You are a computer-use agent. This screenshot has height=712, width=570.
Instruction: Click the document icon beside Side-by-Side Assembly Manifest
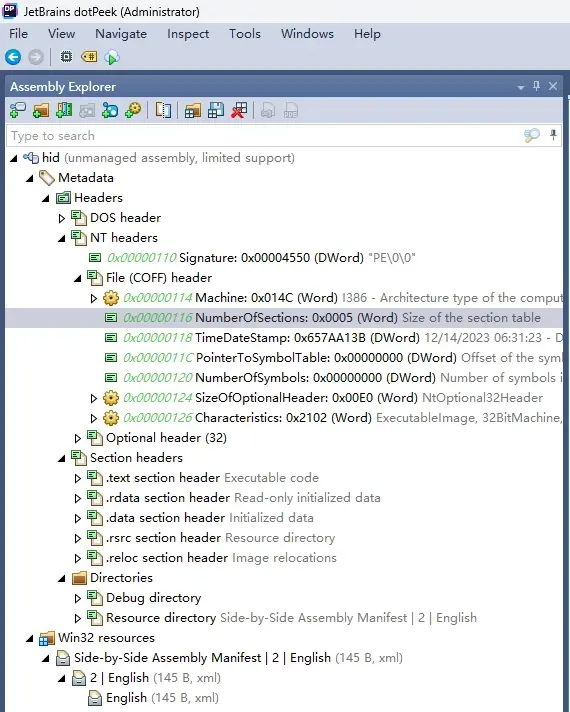pyautogui.click(x=63, y=658)
